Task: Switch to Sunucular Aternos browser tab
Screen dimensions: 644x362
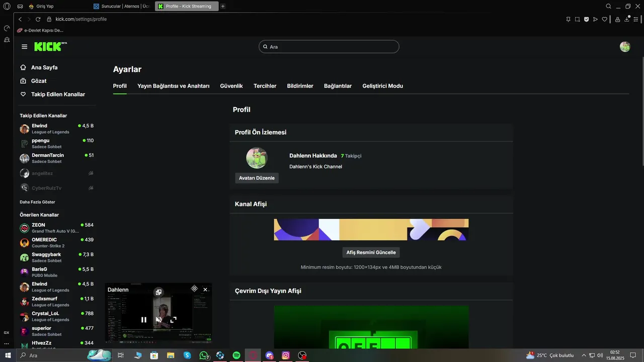Action: tap(122, 7)
